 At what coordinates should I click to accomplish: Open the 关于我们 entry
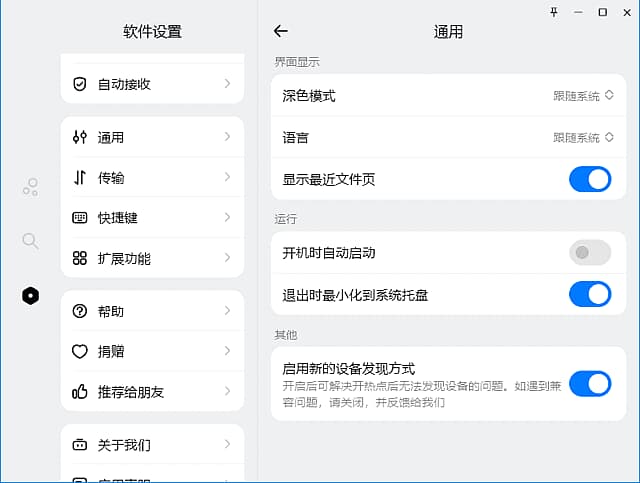(x=152, y=444)
